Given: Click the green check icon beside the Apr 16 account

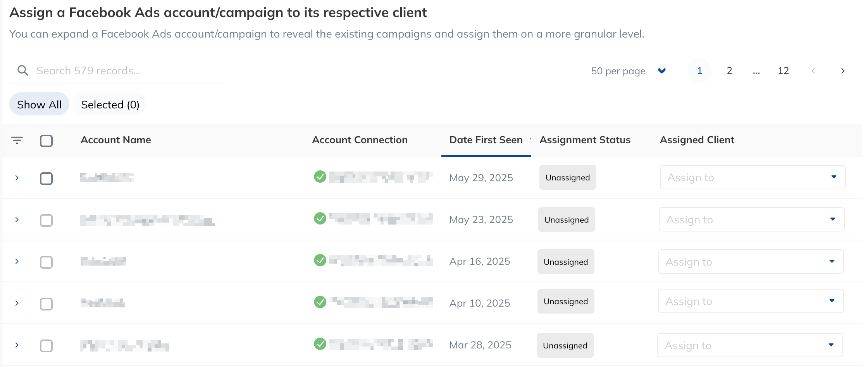Looking at the screenshot, I should click(320, 261).
